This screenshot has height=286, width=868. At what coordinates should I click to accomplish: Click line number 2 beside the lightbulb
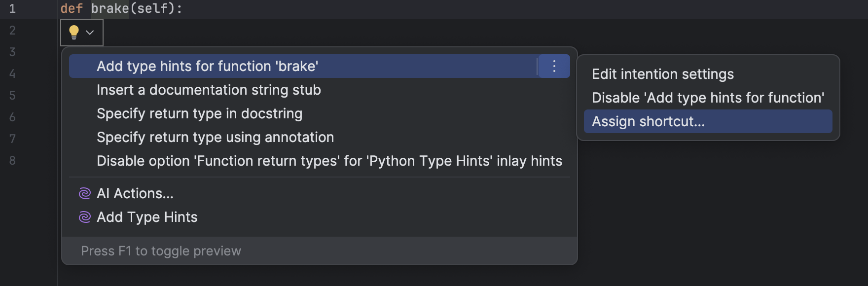click(x=13, y=30)
